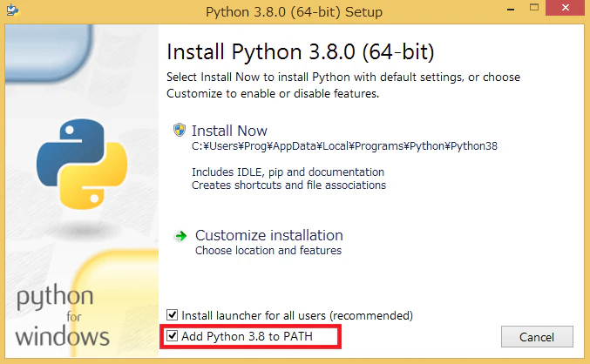This screenshot has width=590, height=364.
Task: Click 'Choose location and features' text
Action: (x=268, y=251)
